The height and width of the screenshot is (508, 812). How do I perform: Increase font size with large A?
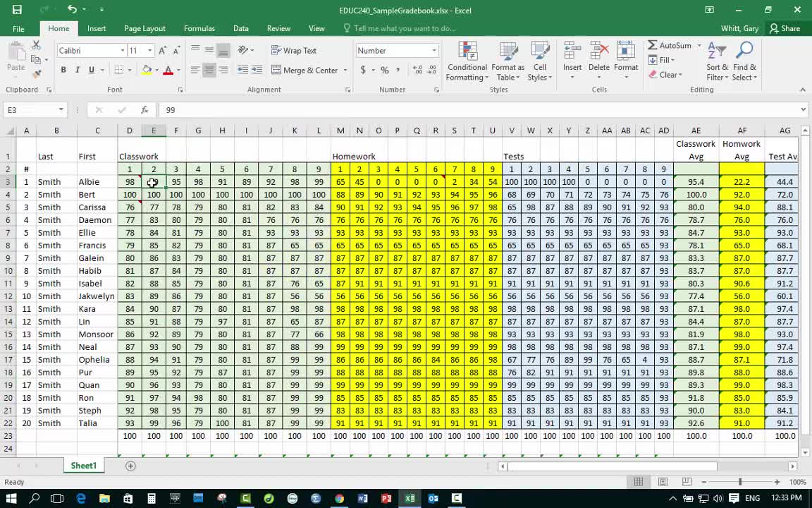coord(163,50)
